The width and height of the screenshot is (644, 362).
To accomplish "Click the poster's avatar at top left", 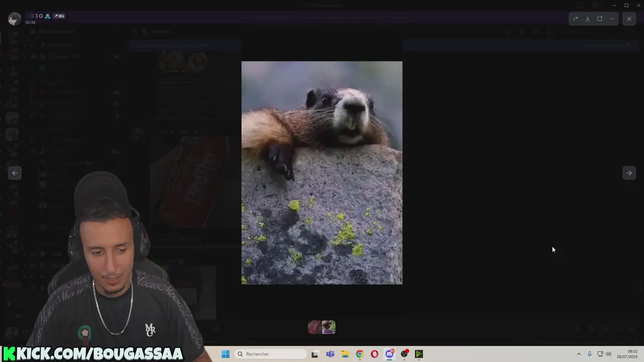I will 15,19.
